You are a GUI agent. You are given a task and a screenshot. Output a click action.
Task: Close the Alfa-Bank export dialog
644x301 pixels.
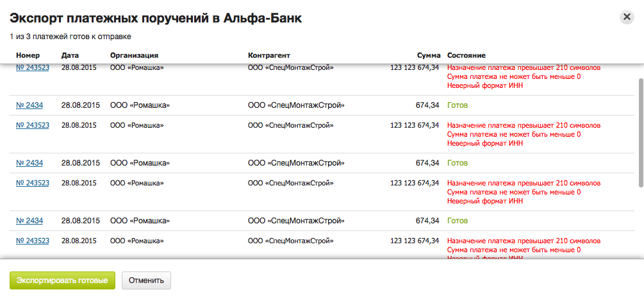[x=627, y=17]
